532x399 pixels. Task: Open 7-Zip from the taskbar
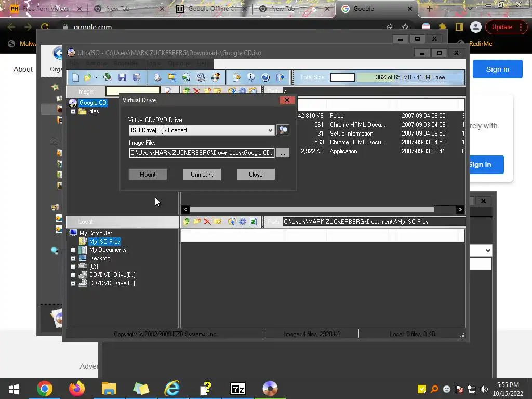[x=237, y=389]
